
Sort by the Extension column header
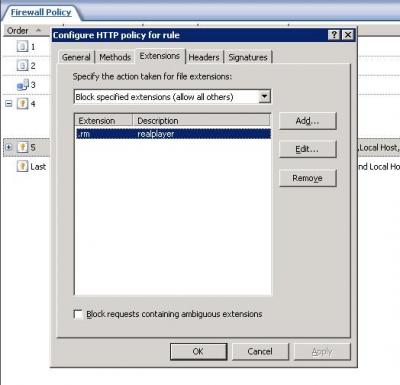104,120
